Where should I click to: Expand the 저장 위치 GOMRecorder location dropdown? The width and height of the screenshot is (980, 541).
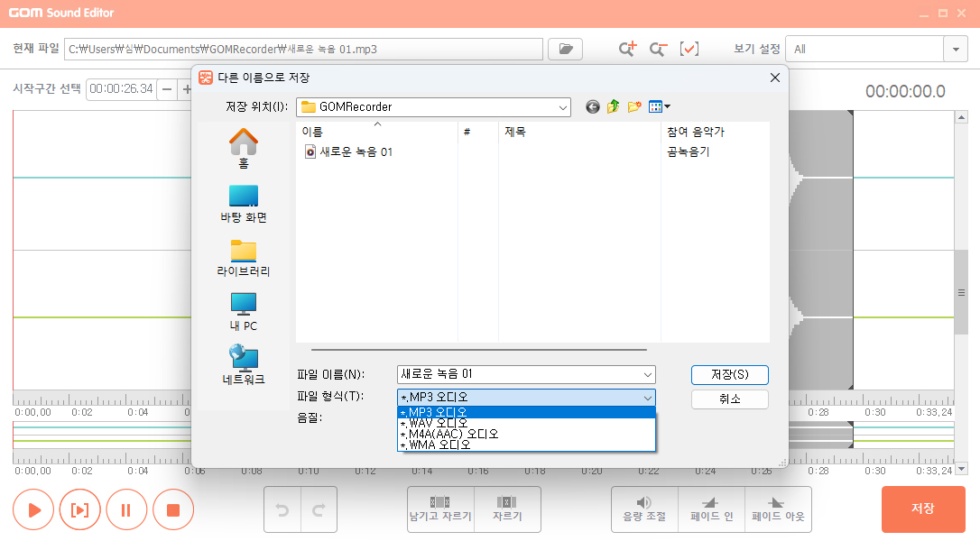[x=562, y=107]
